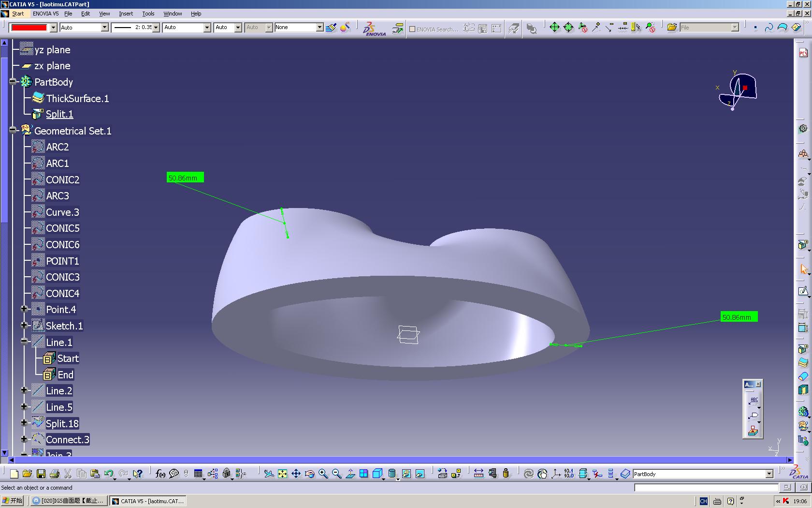The image size is (812, 508).
Task: Open the Edit menu
Action: coord(86,14)
